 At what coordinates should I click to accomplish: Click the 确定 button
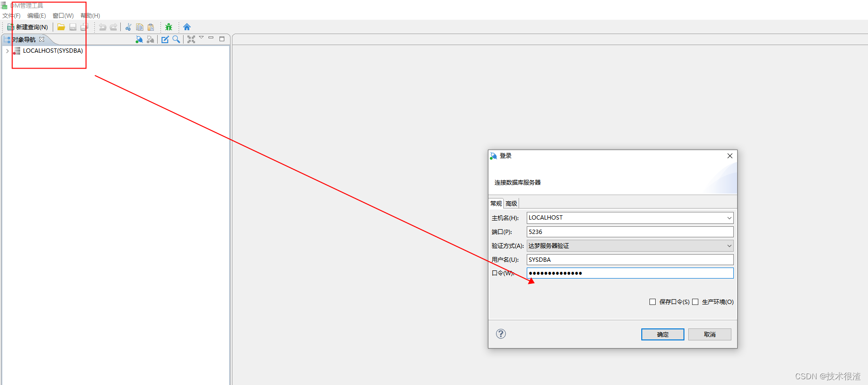[x=662, y=334]
